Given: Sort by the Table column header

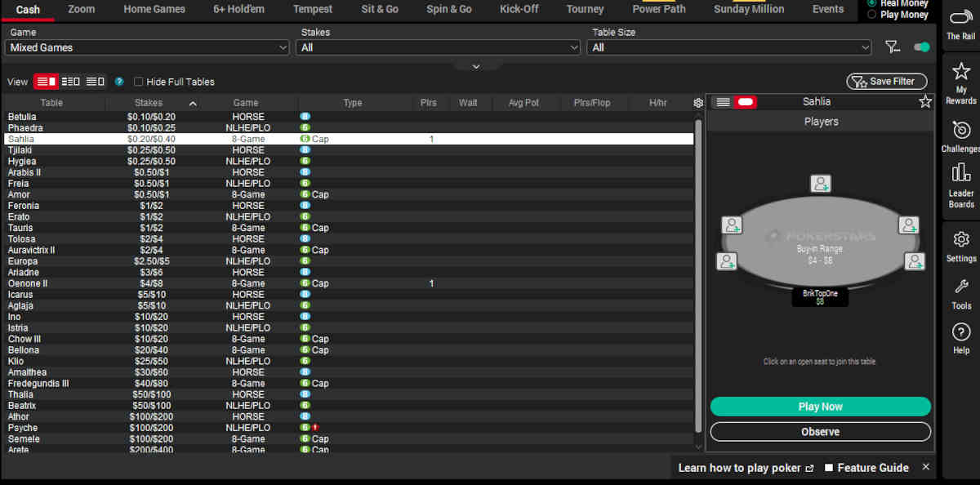Looking at the screenshot, I should [x=51, y=103].
